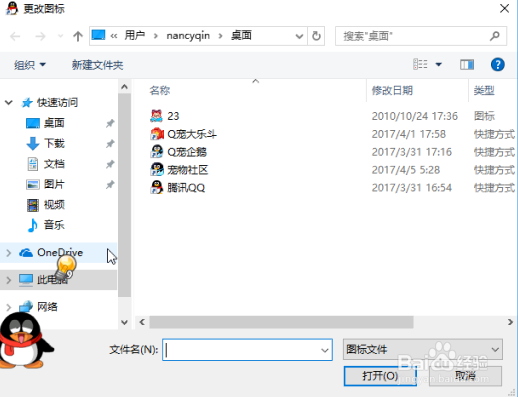
Task: Open the 文件名 dropdown arrow
Action: pos(325,350)
